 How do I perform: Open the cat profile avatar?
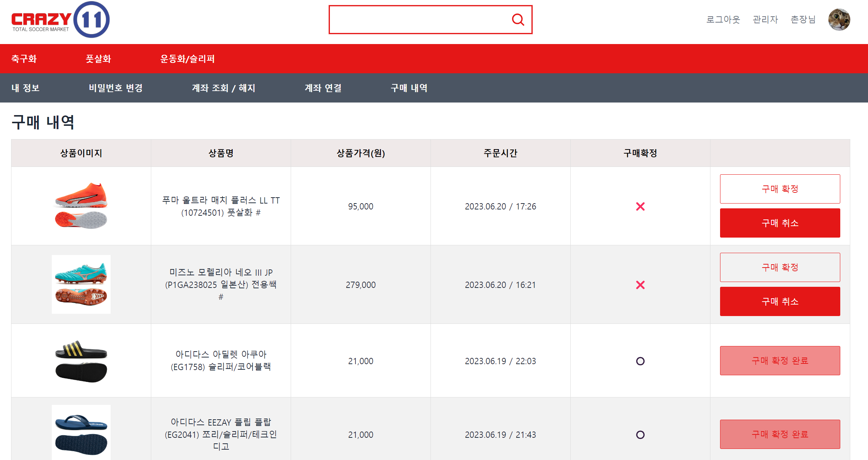839,20
